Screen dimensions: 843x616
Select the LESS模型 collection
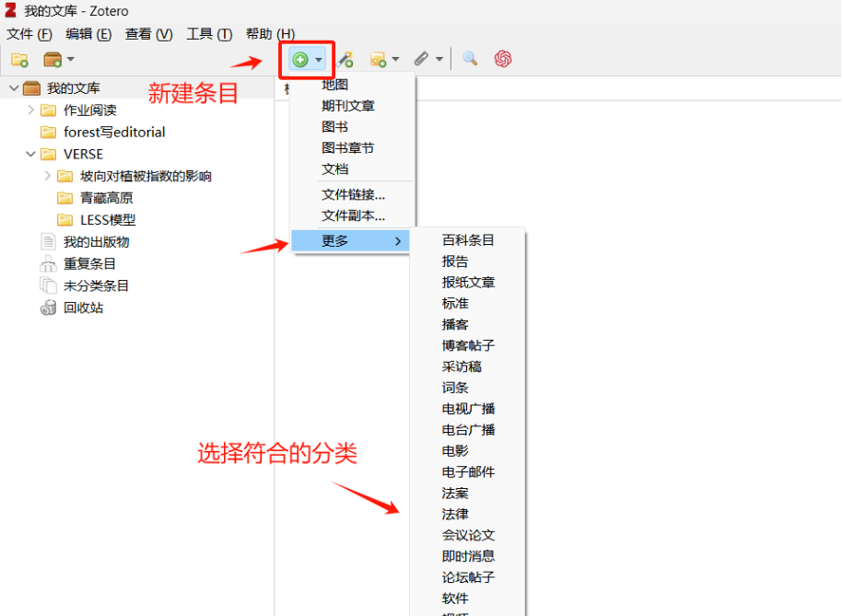(x=108, y=220)
